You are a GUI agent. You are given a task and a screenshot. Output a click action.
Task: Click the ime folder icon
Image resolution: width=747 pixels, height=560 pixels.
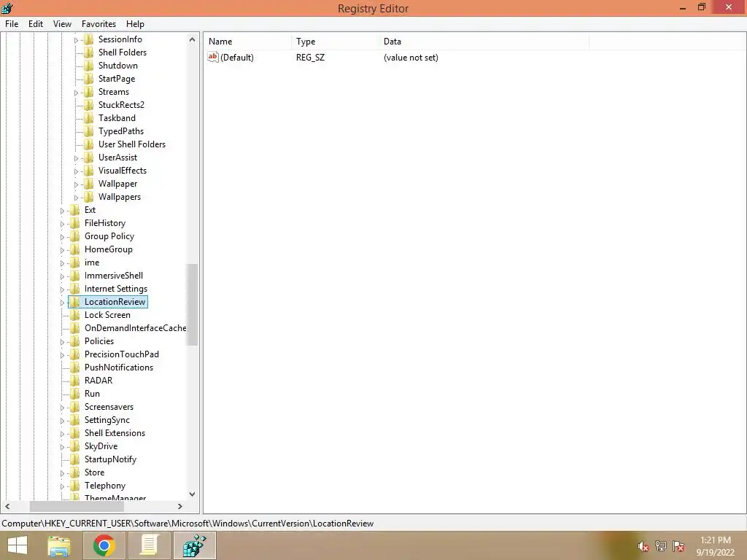(x=75, y=262)
